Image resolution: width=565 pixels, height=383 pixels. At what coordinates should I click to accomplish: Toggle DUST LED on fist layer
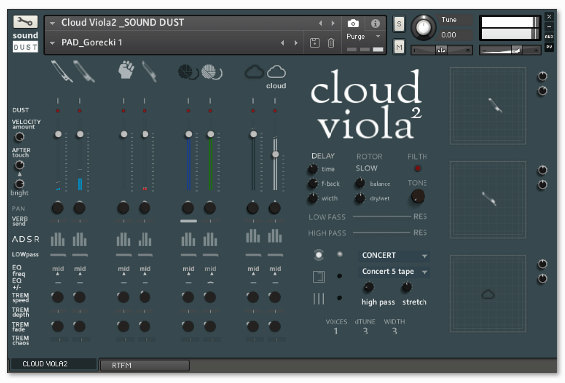click(x=123, y=111)
